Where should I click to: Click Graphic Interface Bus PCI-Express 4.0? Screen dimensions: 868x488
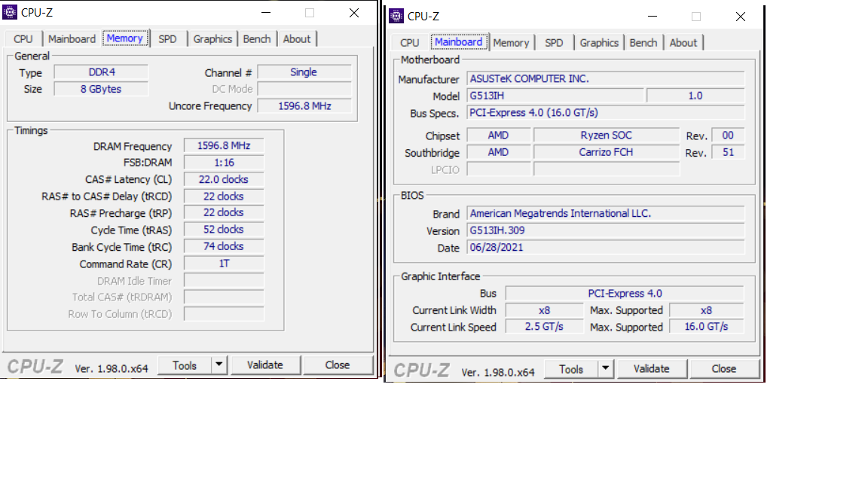point(625,293)
